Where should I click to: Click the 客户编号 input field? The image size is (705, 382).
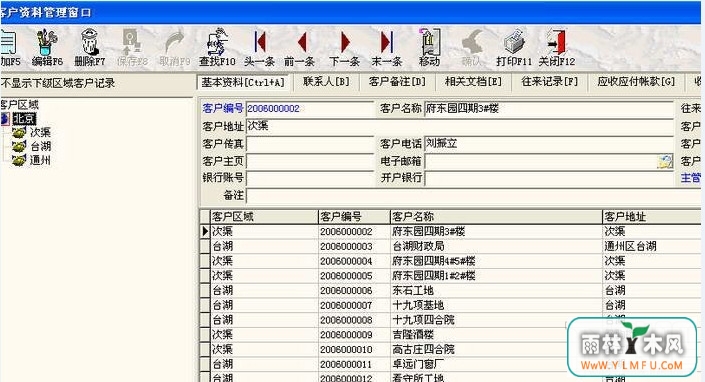point(309,108)
